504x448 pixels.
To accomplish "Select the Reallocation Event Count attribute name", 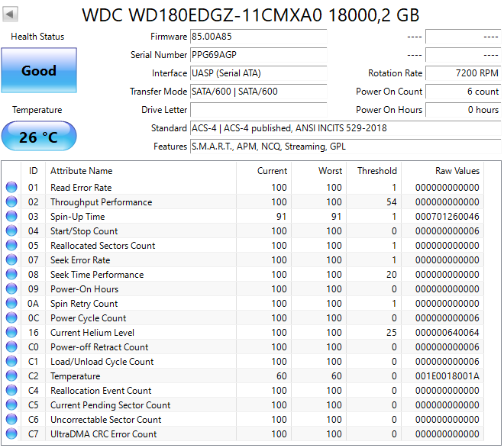I will [x=101, y=391].
